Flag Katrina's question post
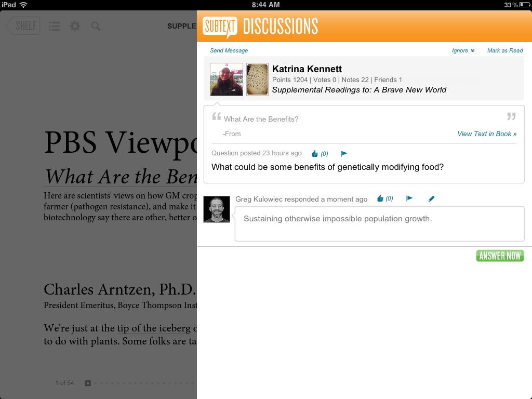532x399 pixels. (x=343, y=154)
